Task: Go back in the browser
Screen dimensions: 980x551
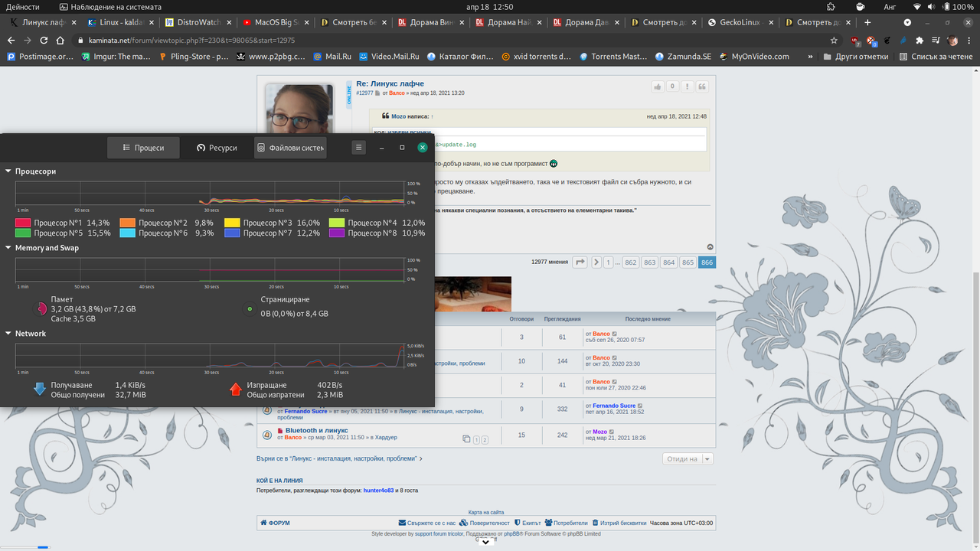Action: (11, 40)
